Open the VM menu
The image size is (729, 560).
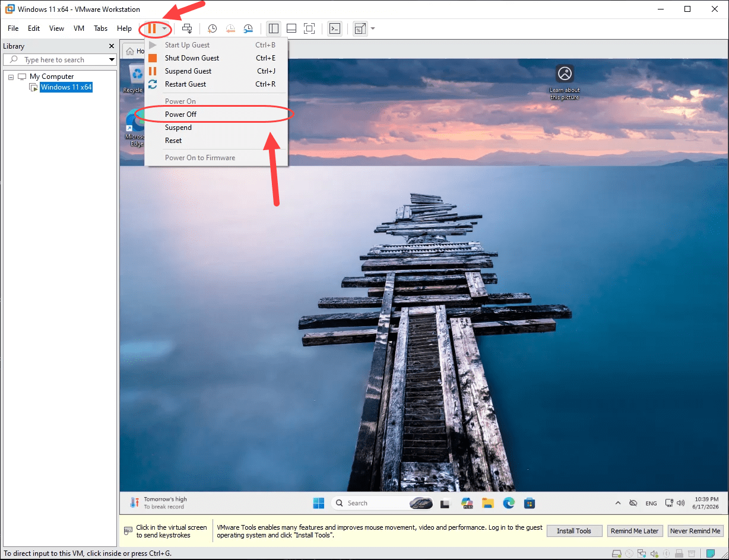[x=79, y=28]
